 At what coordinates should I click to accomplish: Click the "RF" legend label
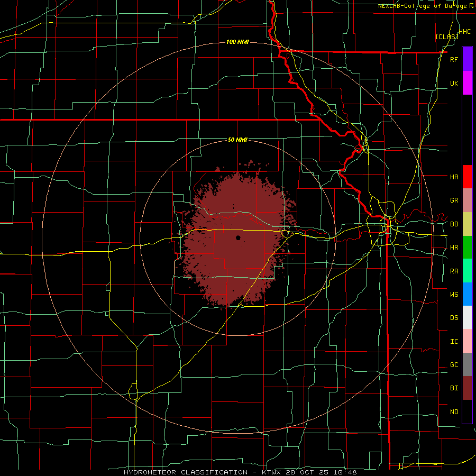pos(454,59)
